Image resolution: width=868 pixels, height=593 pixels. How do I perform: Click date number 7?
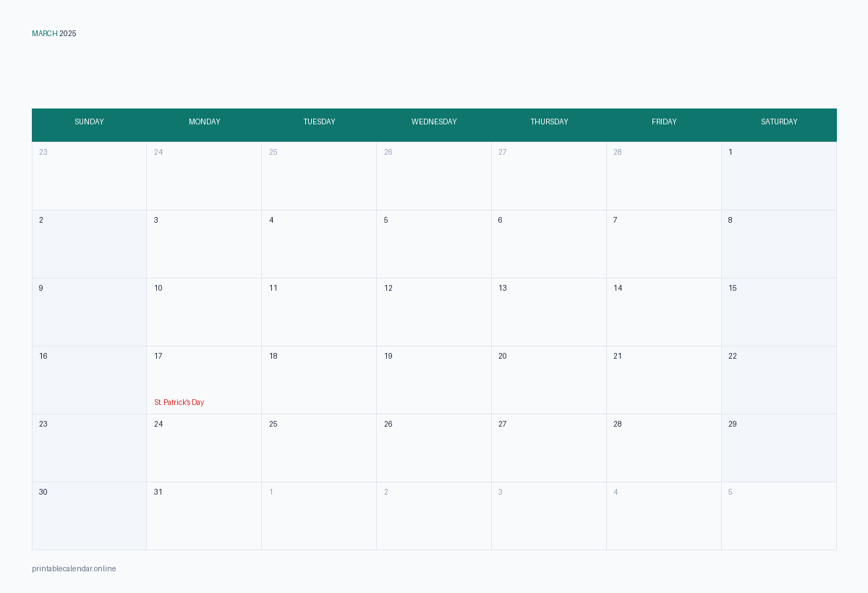pos(616,221)
